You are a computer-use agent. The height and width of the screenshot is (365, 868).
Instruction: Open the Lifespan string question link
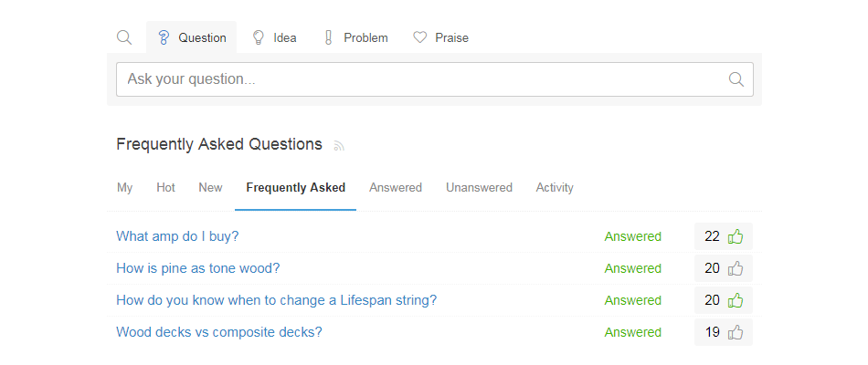[276, 300]
